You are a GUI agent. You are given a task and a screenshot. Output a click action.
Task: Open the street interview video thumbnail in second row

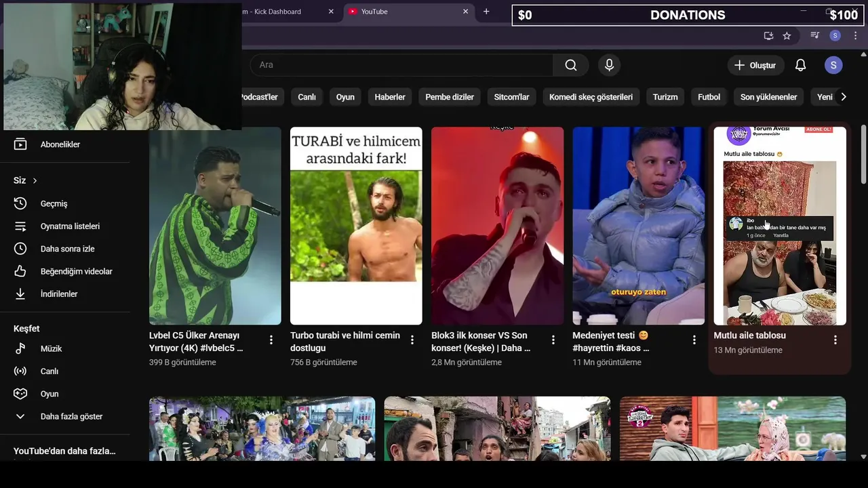click(497, 428)
